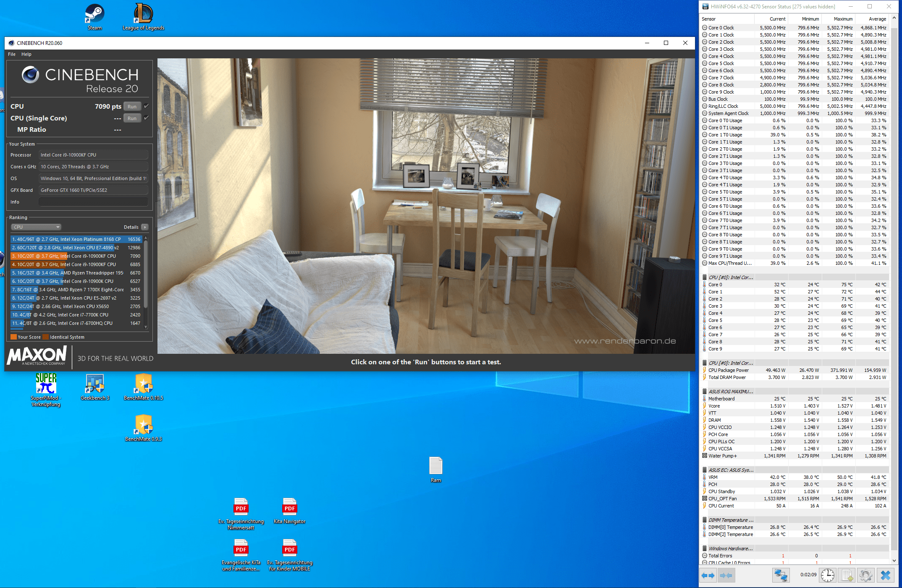Open the Steam desktop shortcut

[94, 17]
